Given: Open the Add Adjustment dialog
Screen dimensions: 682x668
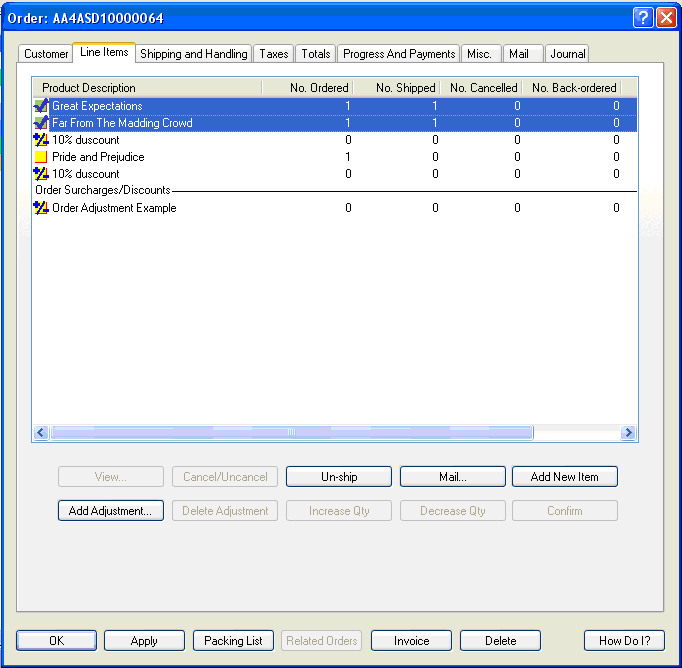Looking at the screenshot, I should pos(109,511).
